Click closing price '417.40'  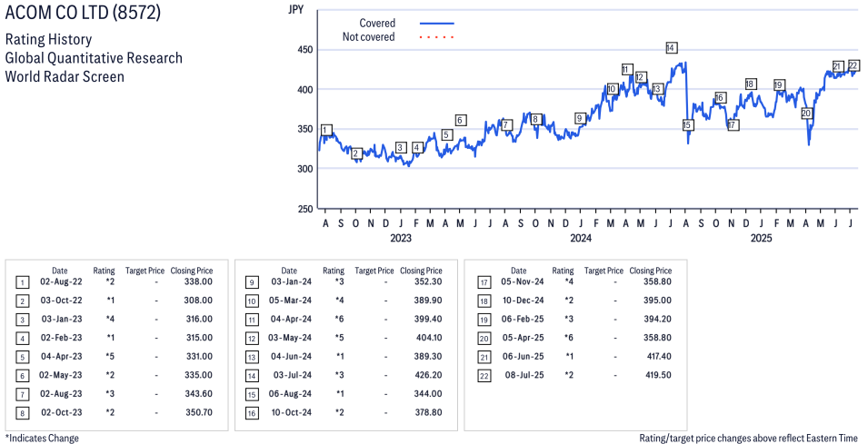(x=658, y=357)
